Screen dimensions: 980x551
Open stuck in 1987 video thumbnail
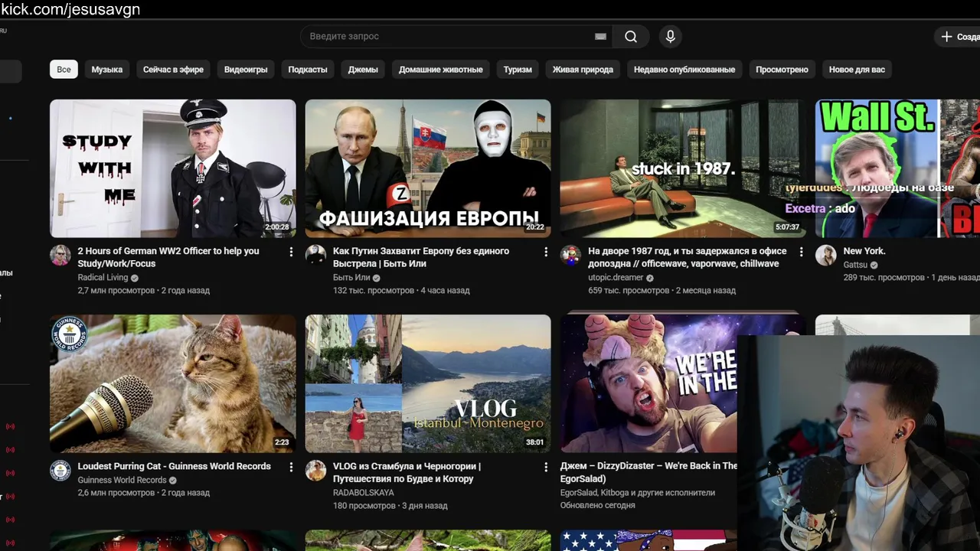click(683, 168)
